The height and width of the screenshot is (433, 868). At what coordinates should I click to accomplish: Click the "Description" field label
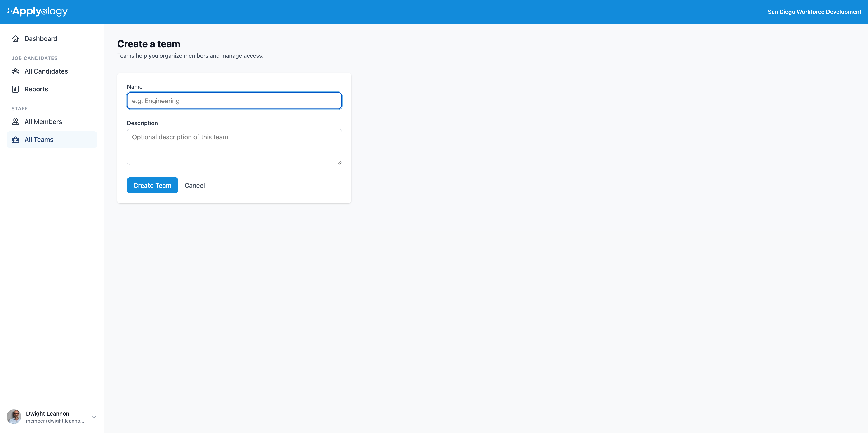(x=142, y=123)
